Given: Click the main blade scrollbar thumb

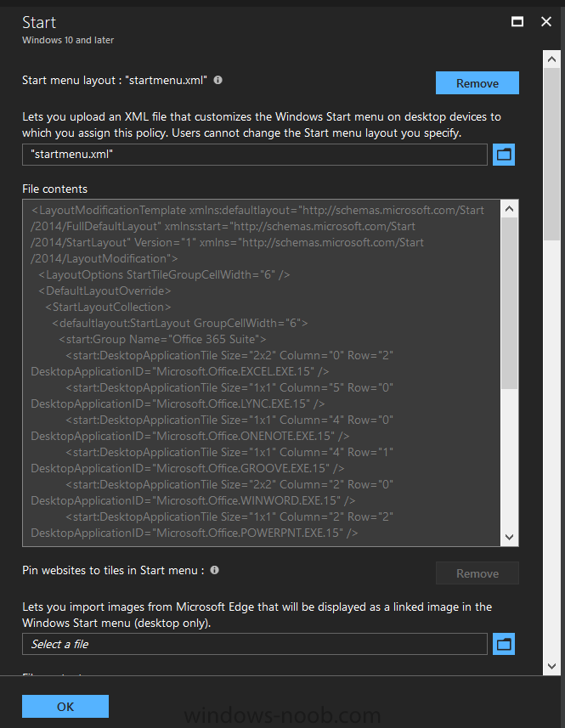Looking at the screenshot, I should click(551, 154).
